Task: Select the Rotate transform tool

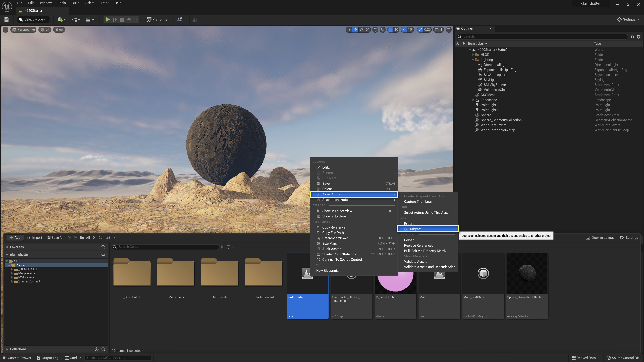Action: 362,30
